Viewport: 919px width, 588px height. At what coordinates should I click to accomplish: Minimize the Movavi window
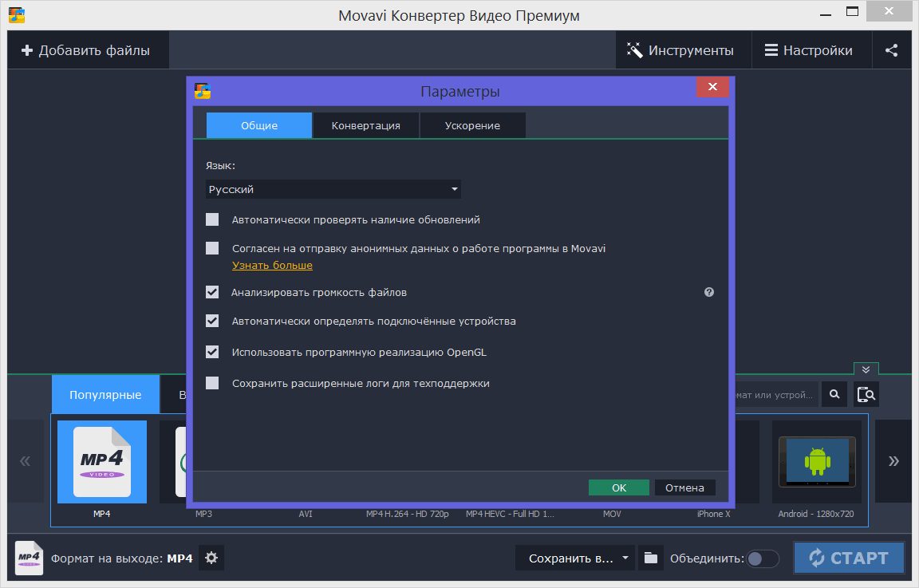[x=826, y=13]
